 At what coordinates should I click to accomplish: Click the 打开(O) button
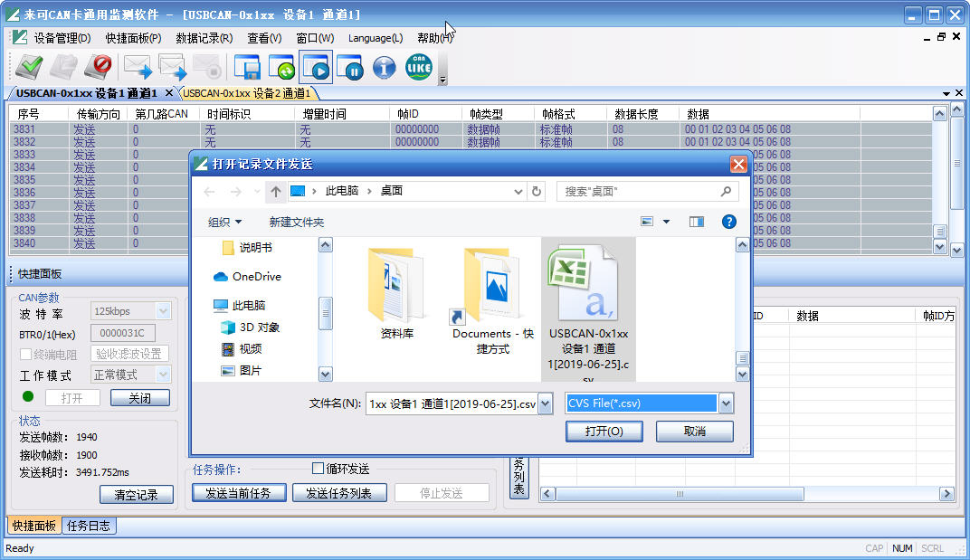[x=604, y=432]
